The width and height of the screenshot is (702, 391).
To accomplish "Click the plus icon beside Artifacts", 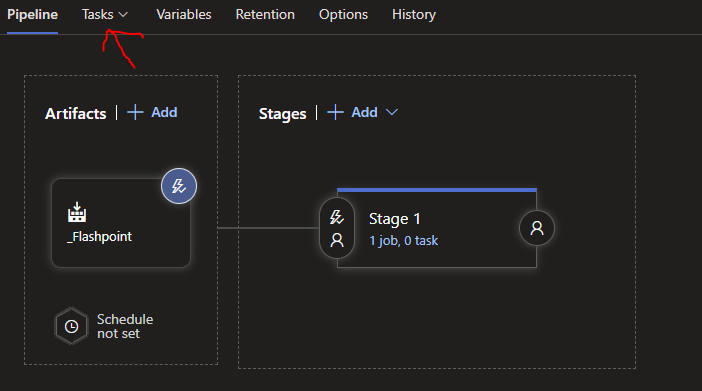I will 135,112.
